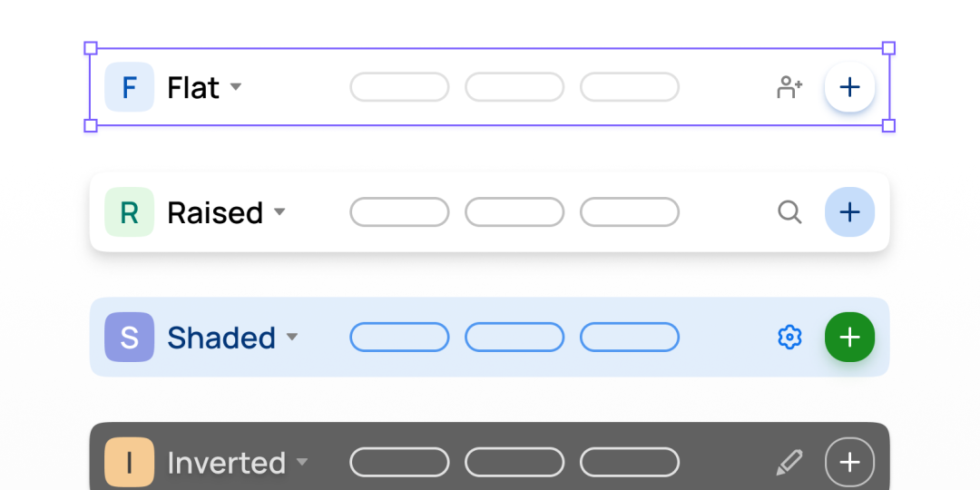
Task: Expand the Flat dropdown arrow
Action: tap(236, 87)
